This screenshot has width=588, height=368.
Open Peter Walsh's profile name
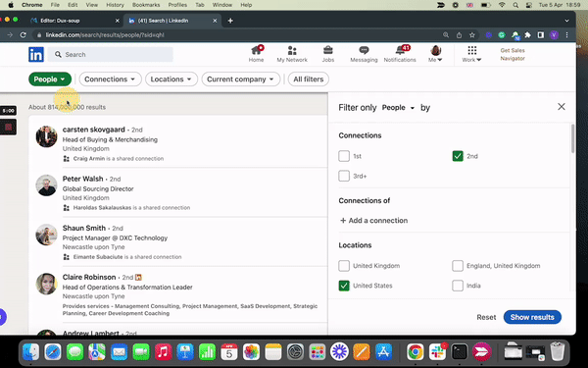click(x=83, y=179)
